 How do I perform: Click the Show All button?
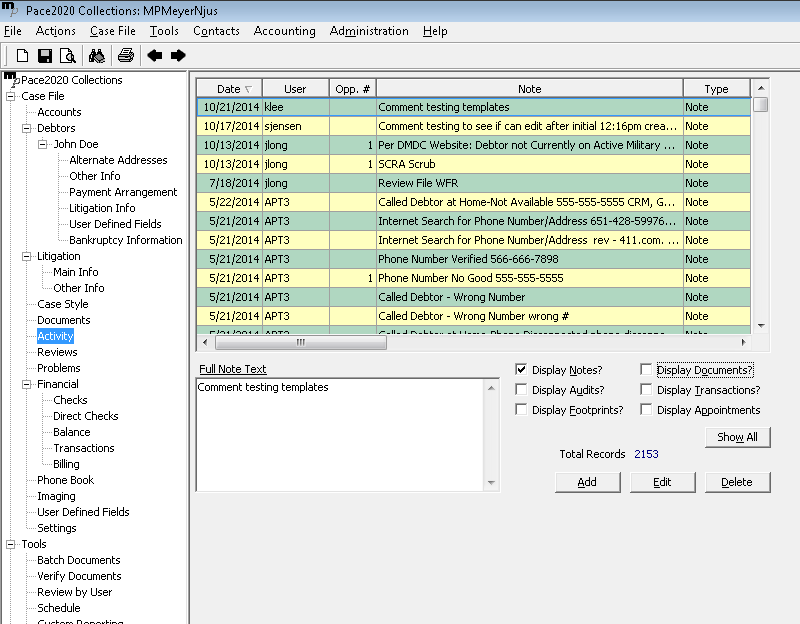737,437
